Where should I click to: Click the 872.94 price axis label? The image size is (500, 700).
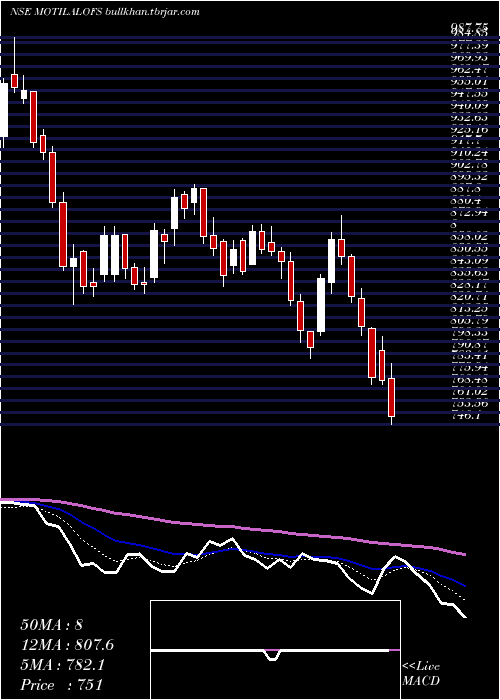click(x=468, y=213)
